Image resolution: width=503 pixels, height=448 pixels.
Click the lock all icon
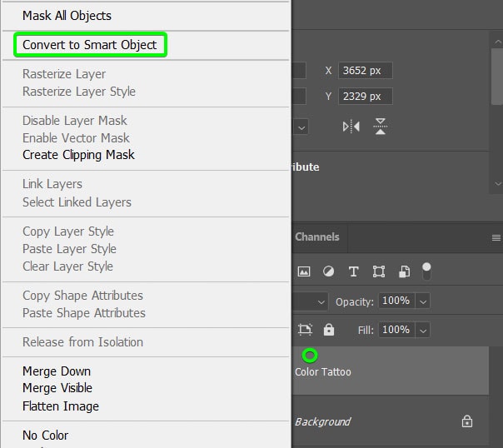(329, 330)
